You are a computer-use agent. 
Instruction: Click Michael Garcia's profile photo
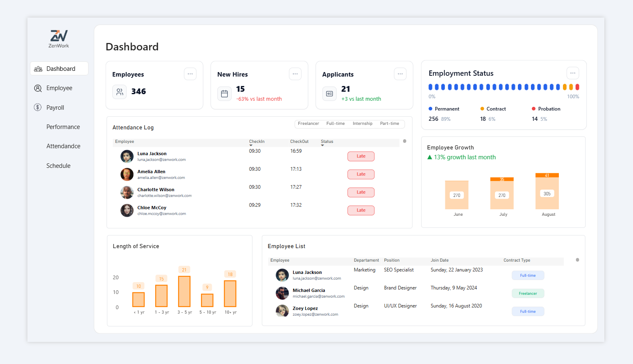tap(282, 293)
